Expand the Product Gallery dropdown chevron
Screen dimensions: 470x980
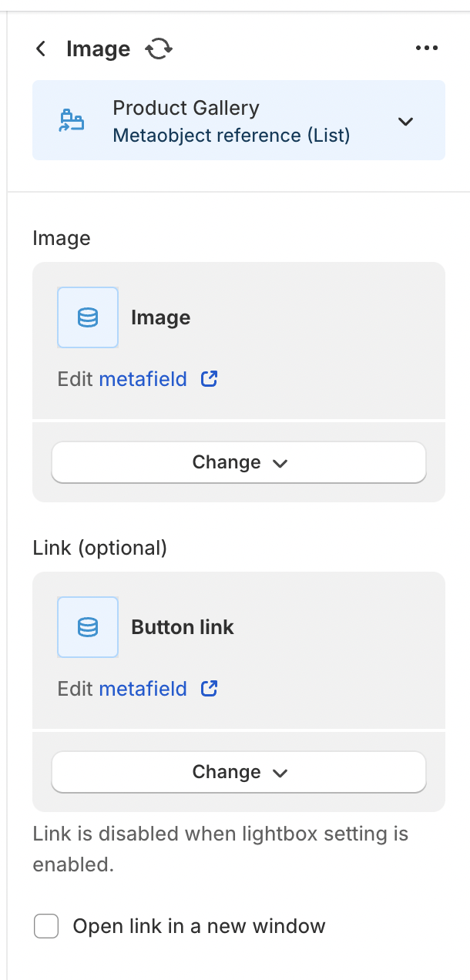(x=405, y=121)
